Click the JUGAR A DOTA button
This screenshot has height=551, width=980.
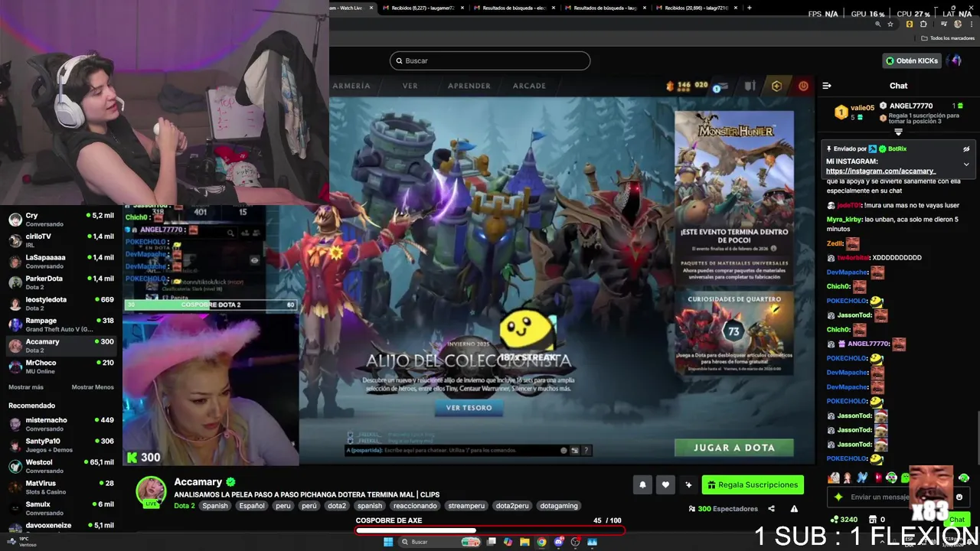coord(733,448)
